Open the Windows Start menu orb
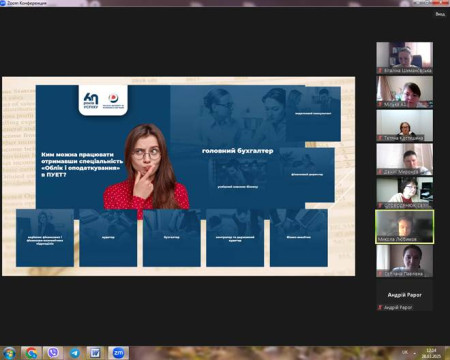This screenshot has height=360, width=450. tap(9, 353)
